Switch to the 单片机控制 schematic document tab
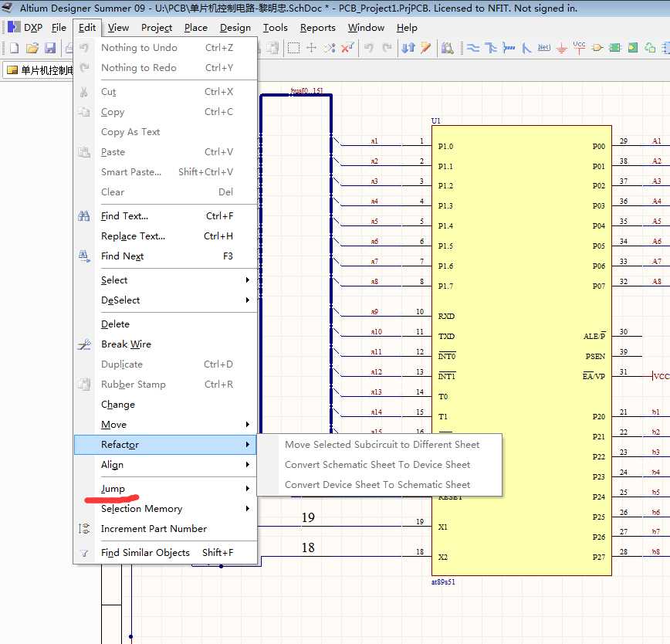 39,70
